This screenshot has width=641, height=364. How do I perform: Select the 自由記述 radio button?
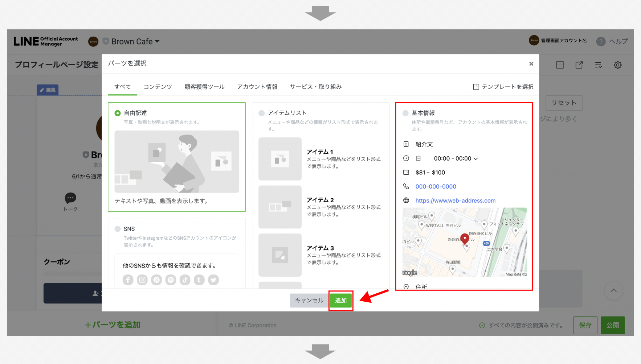coord(118,113)
